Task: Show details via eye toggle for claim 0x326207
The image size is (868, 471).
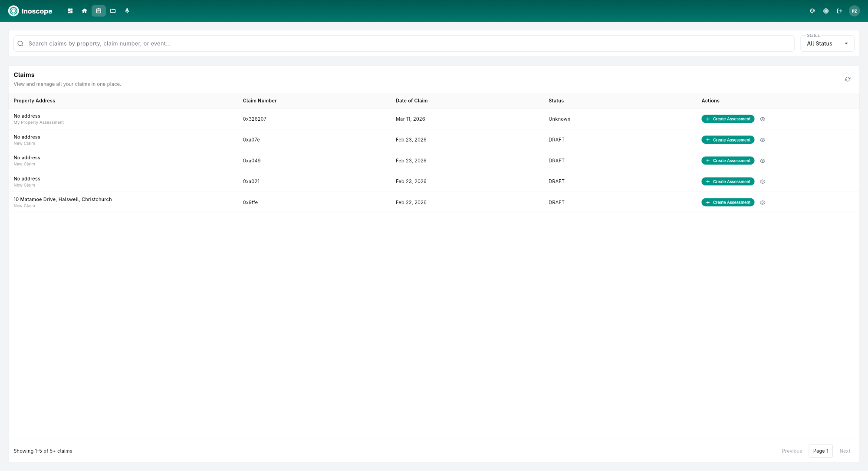Action: point(763,119)
